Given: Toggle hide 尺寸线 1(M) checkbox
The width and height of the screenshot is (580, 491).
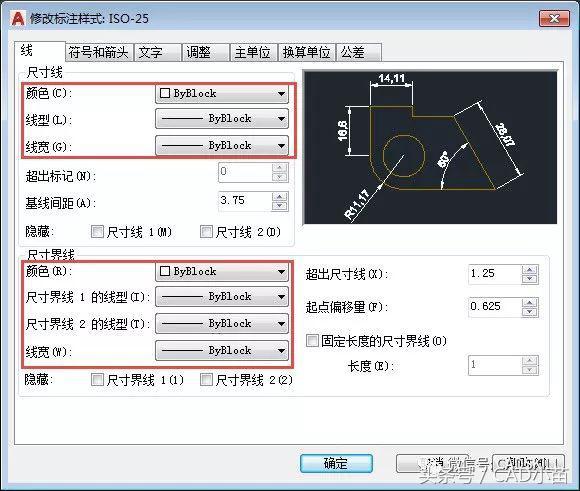Looking at the screenshot, I should click(x=97, y=232).
